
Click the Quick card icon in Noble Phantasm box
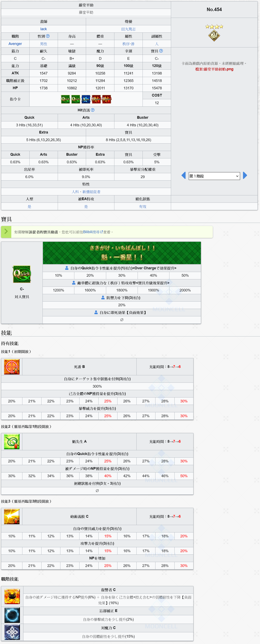coord(22,274)
